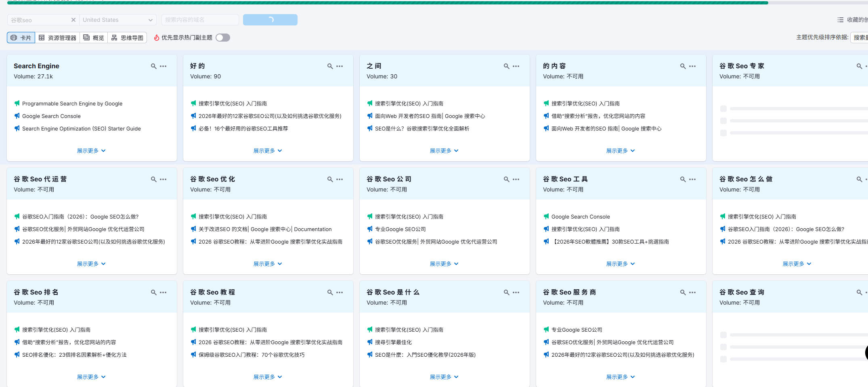Expand 展示更多 on Search Engine card
868x387 pixels.
[91, 151]
